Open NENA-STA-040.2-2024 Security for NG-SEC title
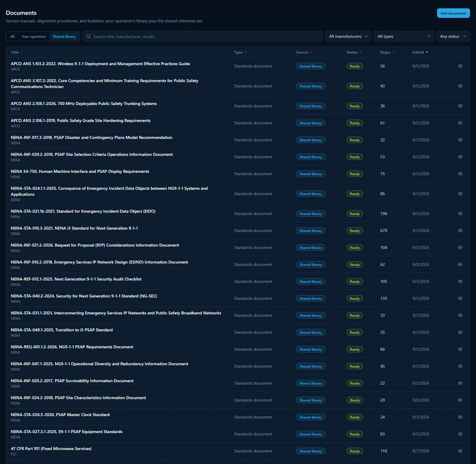Image resolution: width=476 pixels, height=464 pixels. (x=84, y=296)
